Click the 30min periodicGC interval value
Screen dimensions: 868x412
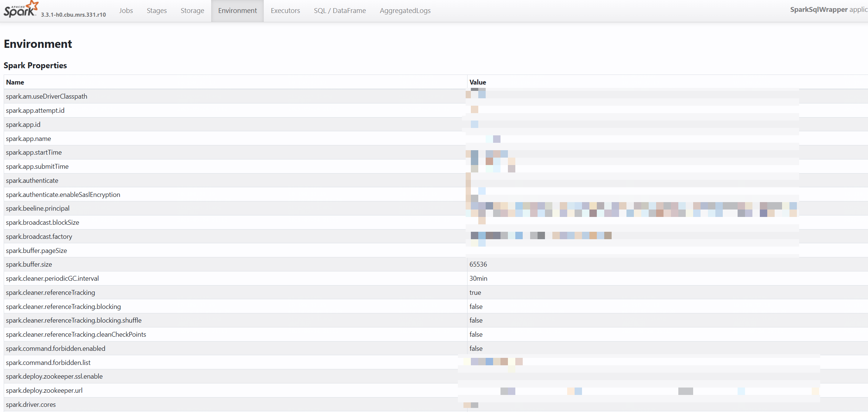pos(478,278)
